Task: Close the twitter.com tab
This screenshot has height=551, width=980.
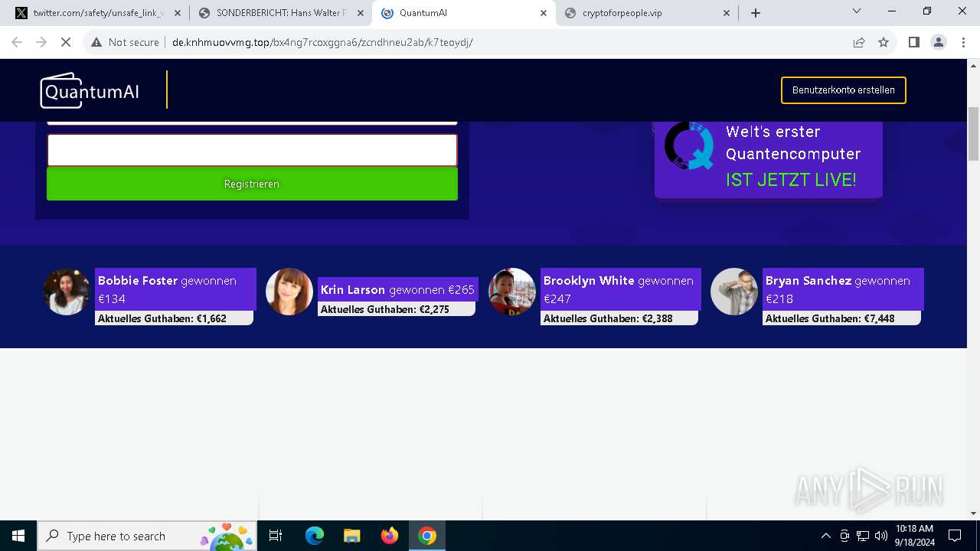Action: click(178, 13)
